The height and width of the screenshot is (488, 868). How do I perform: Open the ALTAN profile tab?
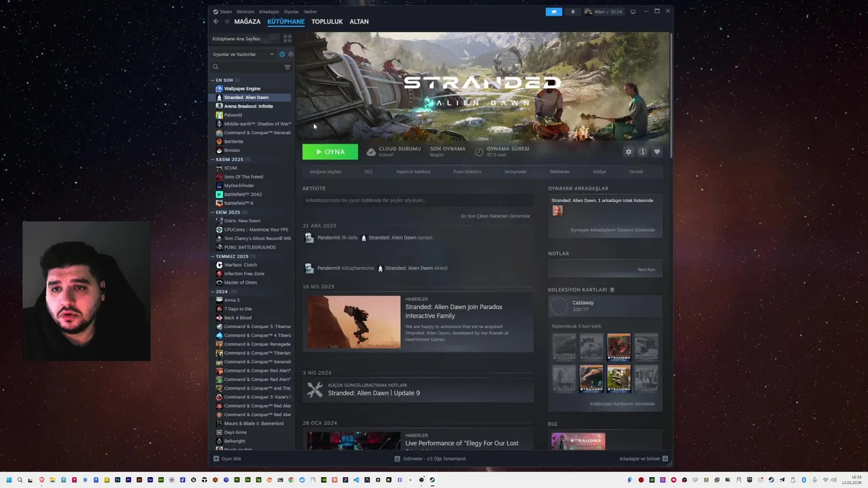[x=359, y=22]
